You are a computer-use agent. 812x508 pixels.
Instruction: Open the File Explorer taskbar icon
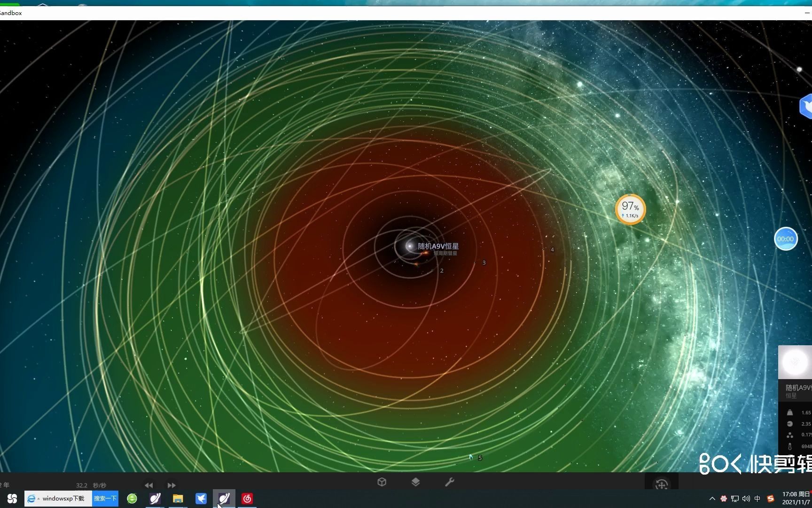178,499
